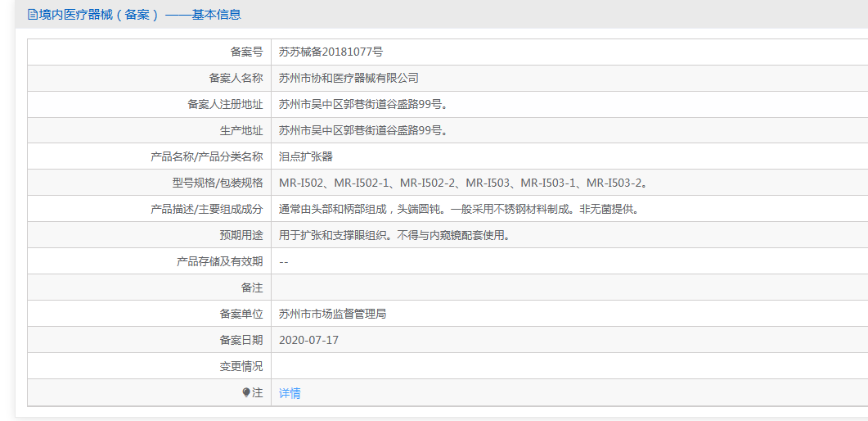This screenshot has width=868, height=421.
Task: Click the 备案单位 label
Action: 241,314
